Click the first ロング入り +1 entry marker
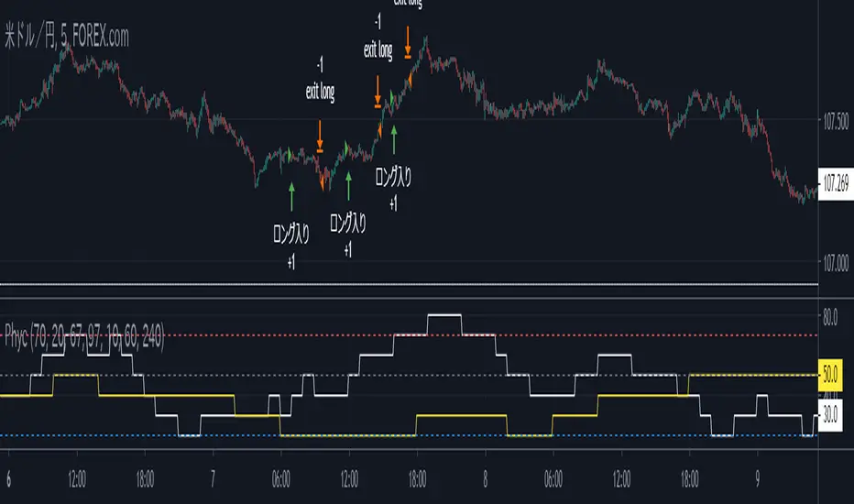Image resolution: width=854 pixels, height=504 pixels. click(291, 247)
